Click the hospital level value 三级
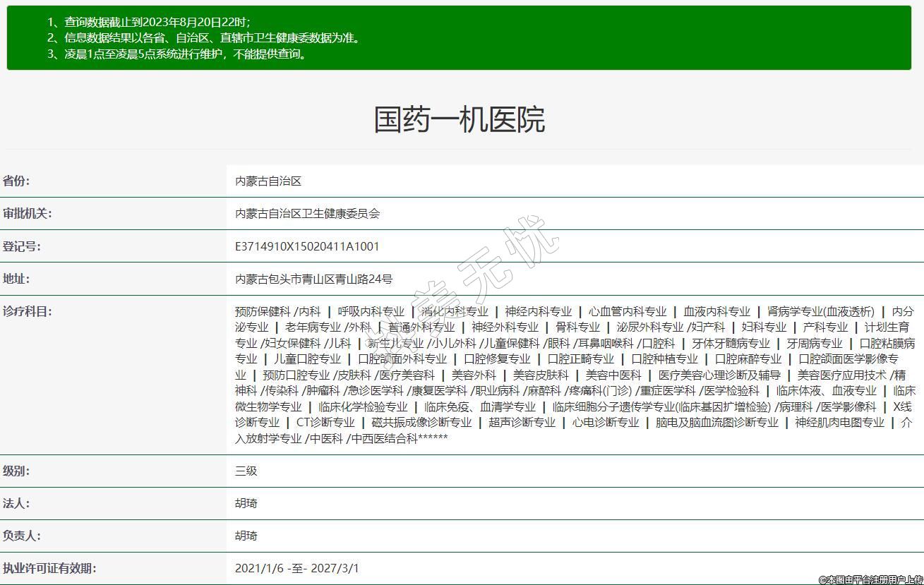The height and width of the screenshot is (585, 924). 246,471
